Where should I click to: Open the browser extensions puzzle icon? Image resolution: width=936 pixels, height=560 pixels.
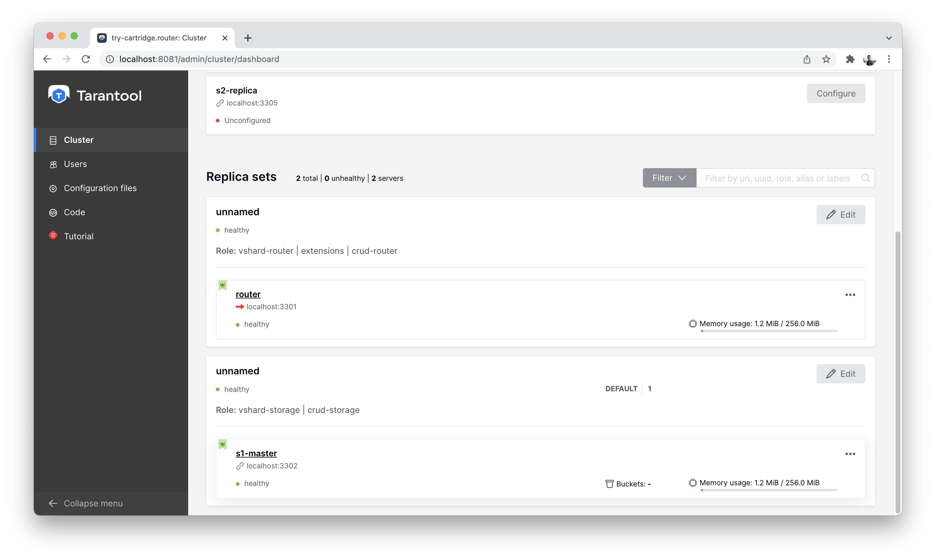point(850,59)
